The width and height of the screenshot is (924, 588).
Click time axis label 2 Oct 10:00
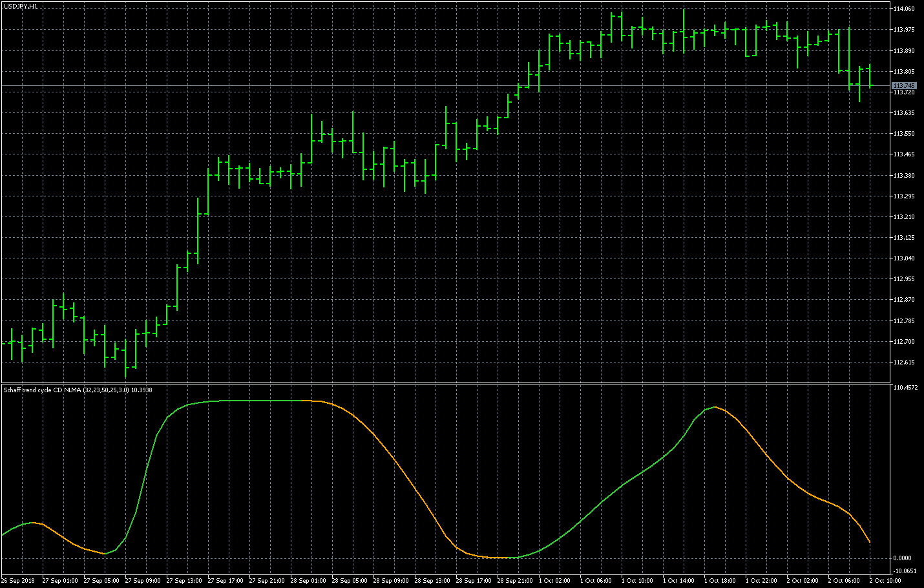pos(885,581)
